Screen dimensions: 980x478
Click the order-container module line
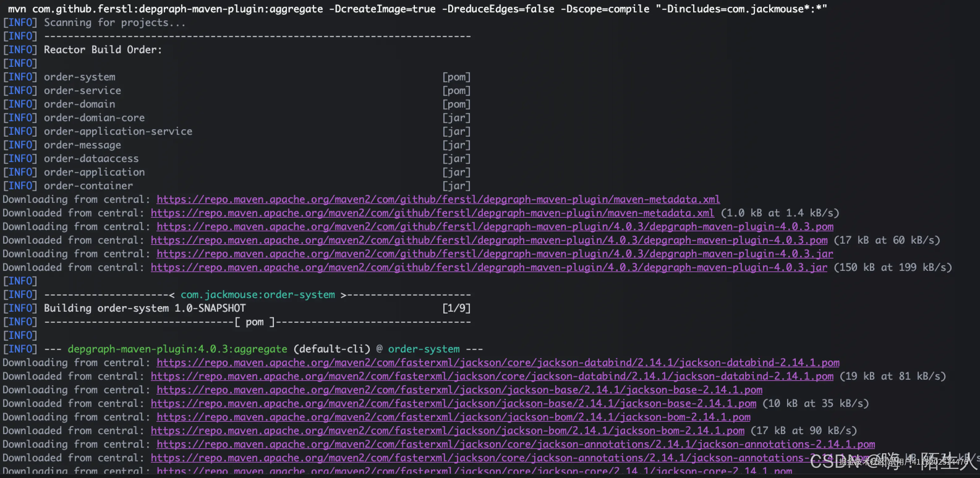pyautogui.click(x=88, y=186)
